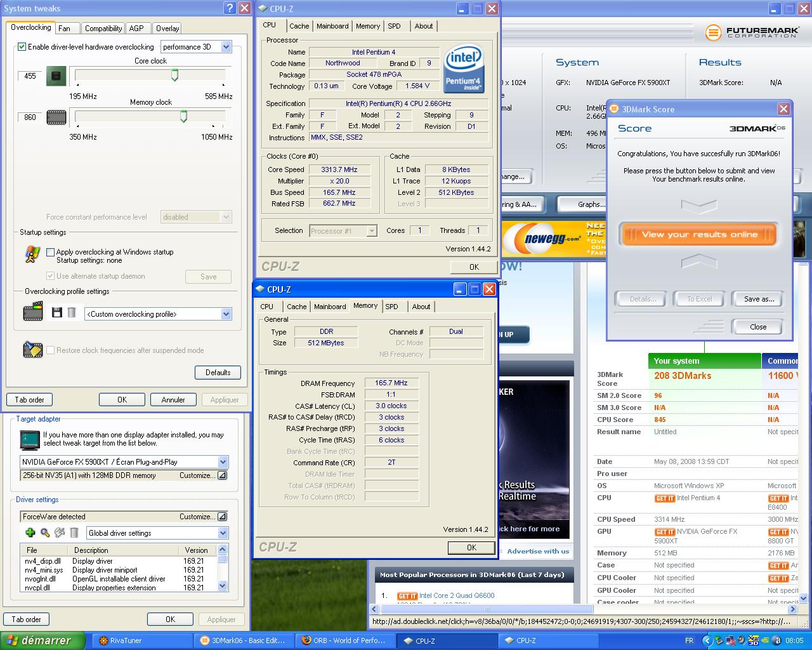
Task: Click the wrench icon in Driver settings toolbar
Action: pos(60,533)
